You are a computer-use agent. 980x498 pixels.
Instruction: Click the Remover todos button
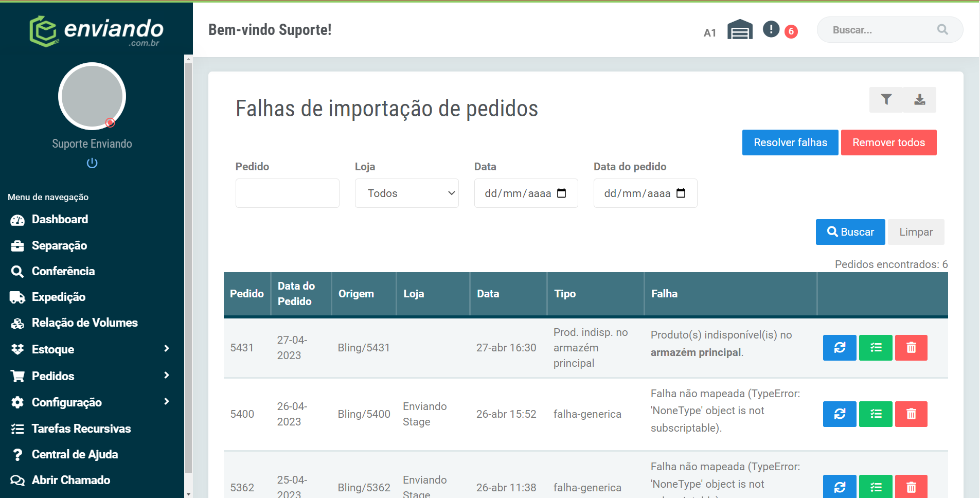[888, 143]
